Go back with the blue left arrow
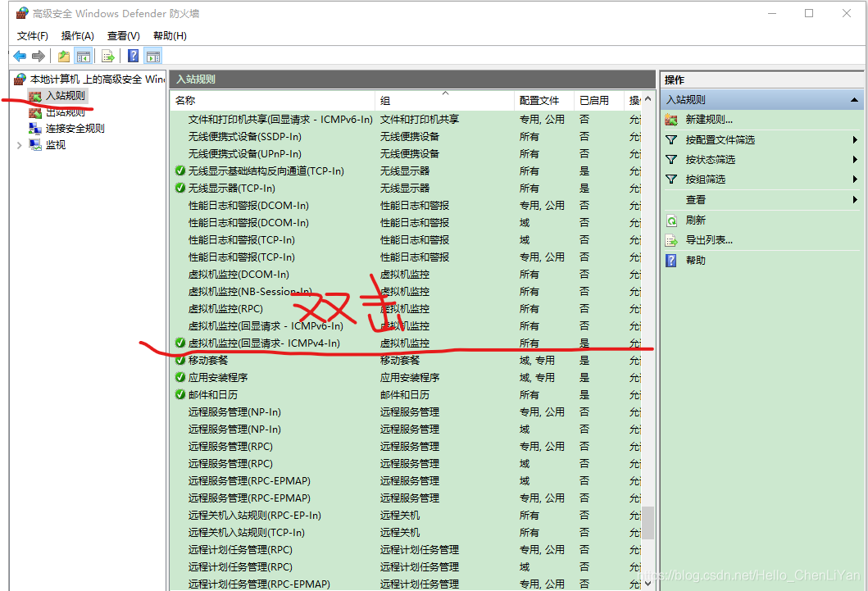The width and height of the screenshot is (868, 591). tap(20, 56)
